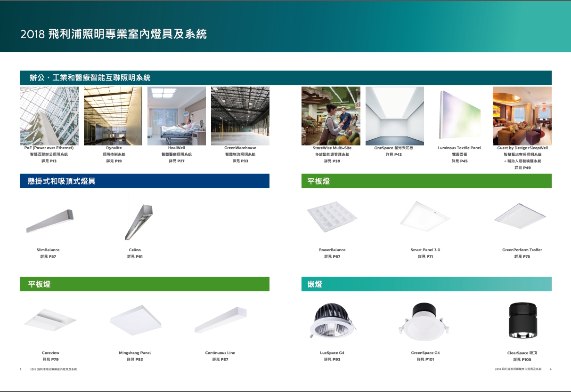Select the ClearSpace surface-mounted black luminaire image
The width and height of the screenshot is (571, 392).
(x=522, y=320)
